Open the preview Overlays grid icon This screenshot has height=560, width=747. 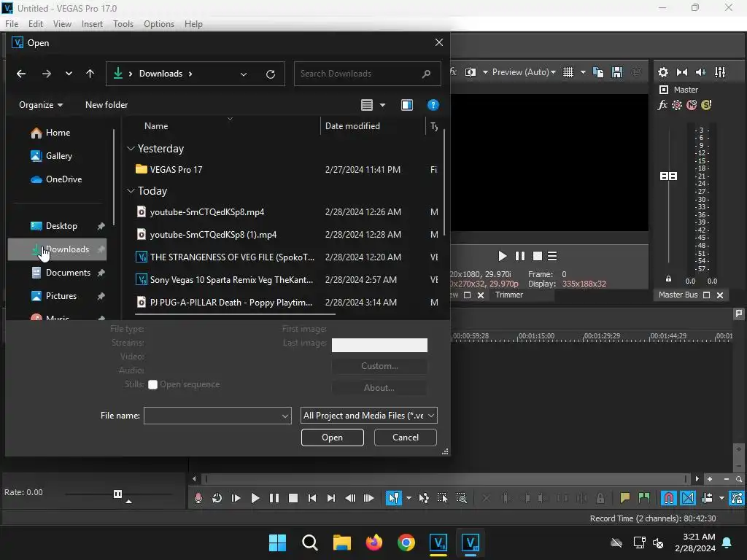click(x=568, y=72)
